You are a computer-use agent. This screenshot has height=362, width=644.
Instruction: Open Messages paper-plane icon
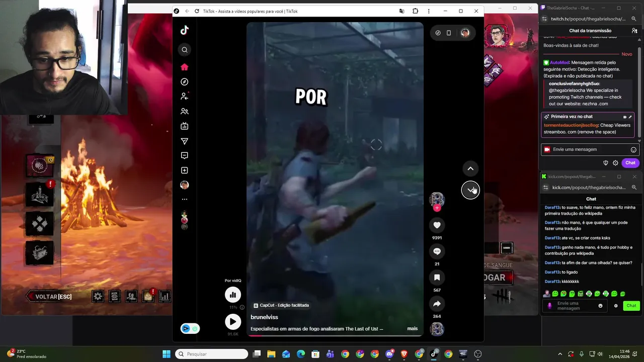[185, 141]
